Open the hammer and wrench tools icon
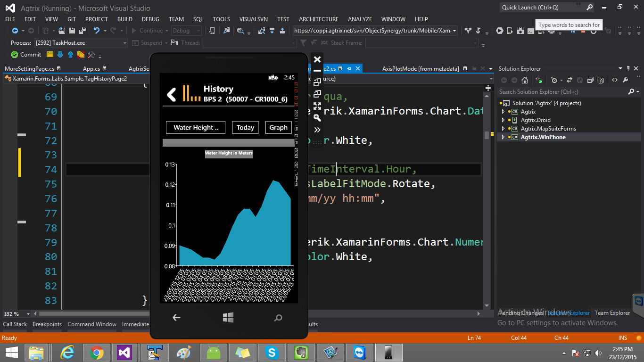 [x=91, y=55]
